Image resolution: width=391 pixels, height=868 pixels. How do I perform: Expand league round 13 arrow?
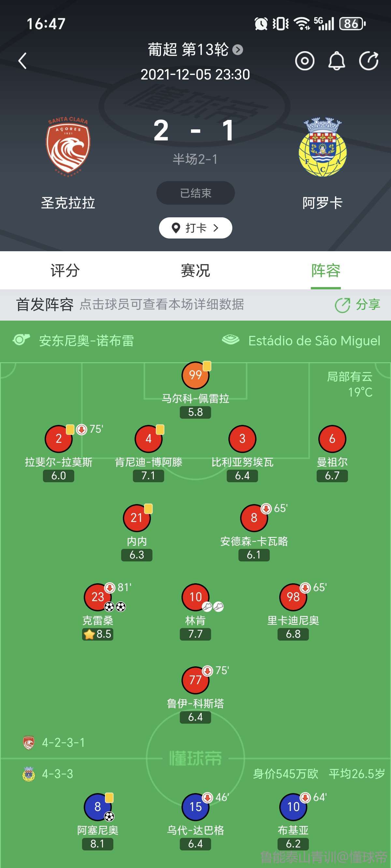pyautogui.click(x=238, y=50)
